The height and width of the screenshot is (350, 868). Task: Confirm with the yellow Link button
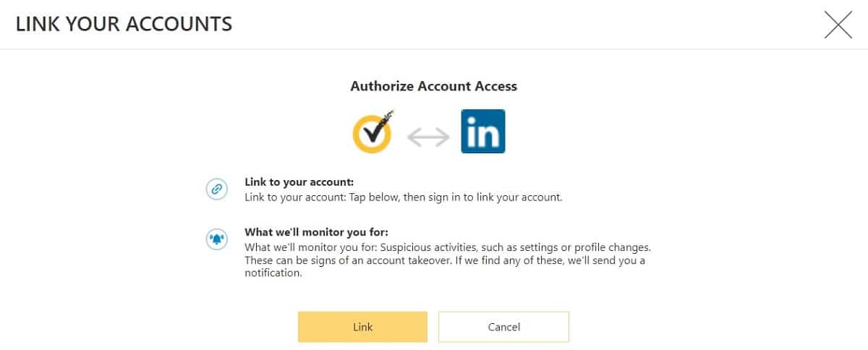tap(362, 327)
